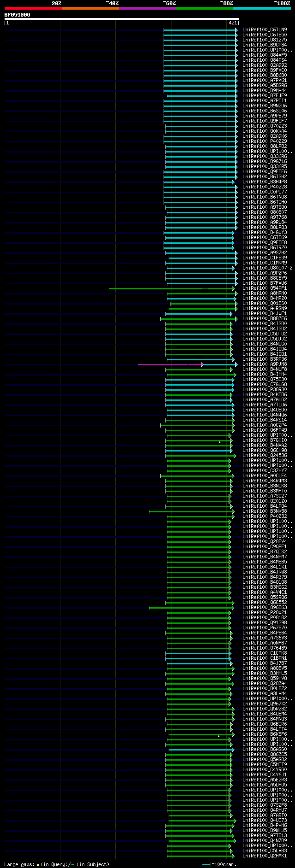The height and width of the screenshot is (868, 295).
Task: Click the 421 query end position number
Action: coord(232,23)
